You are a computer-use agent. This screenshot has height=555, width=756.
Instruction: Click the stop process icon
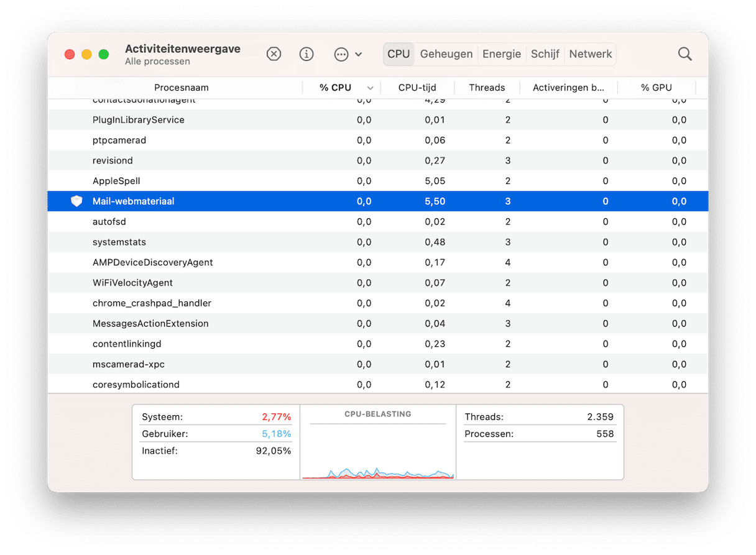coord(274,54)
